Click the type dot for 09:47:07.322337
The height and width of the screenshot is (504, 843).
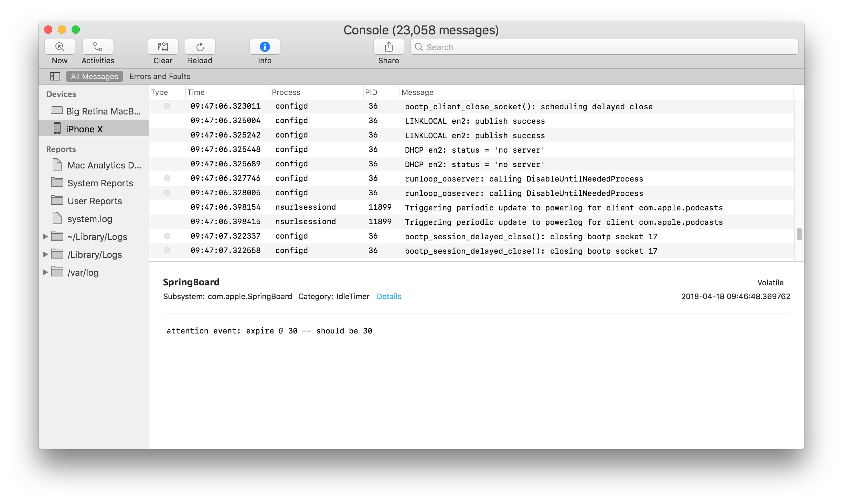click(167, 236)
